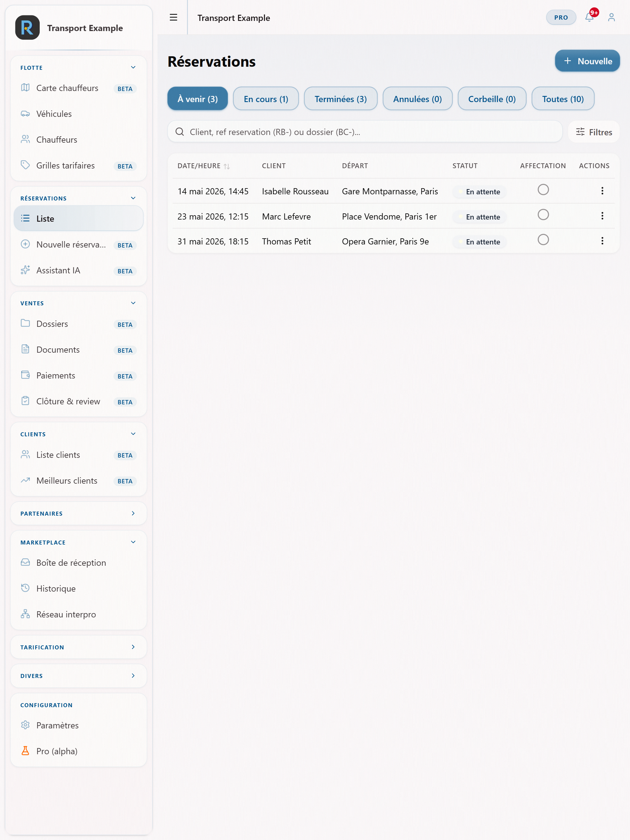Click 'Place Vendome, Paris 1er' cell
Screen dimensions: 630x840
pos(389,216)
